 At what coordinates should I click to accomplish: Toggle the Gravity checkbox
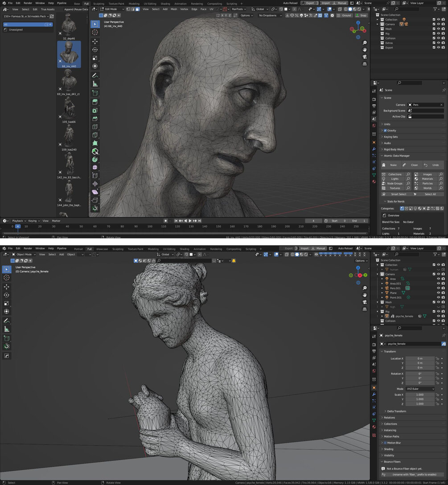385,131
